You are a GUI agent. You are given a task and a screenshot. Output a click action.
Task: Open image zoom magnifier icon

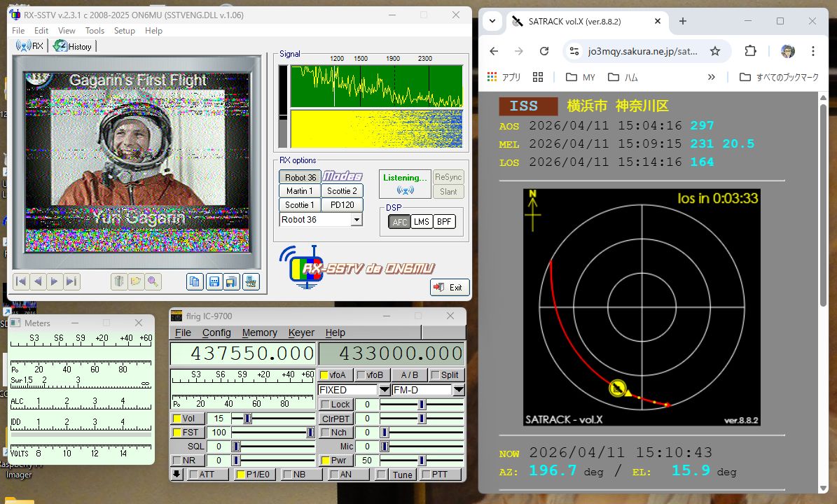tap(153, 281)
